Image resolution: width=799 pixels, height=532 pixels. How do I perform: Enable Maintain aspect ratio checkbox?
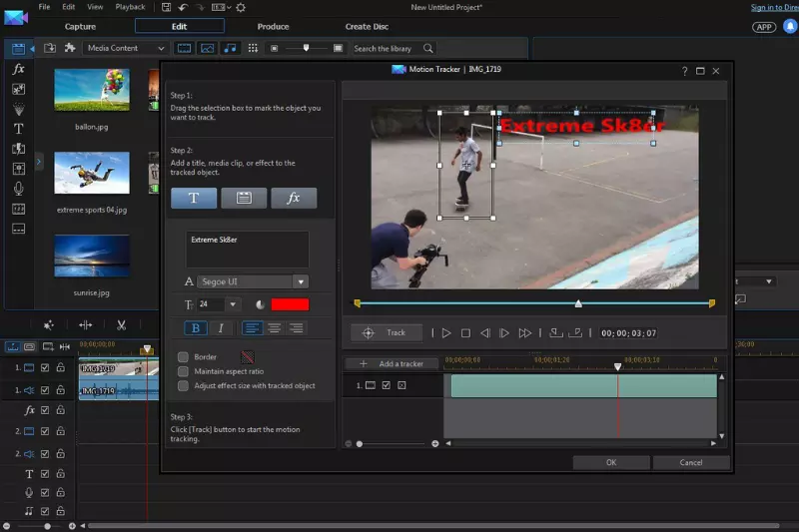[183, 371]
